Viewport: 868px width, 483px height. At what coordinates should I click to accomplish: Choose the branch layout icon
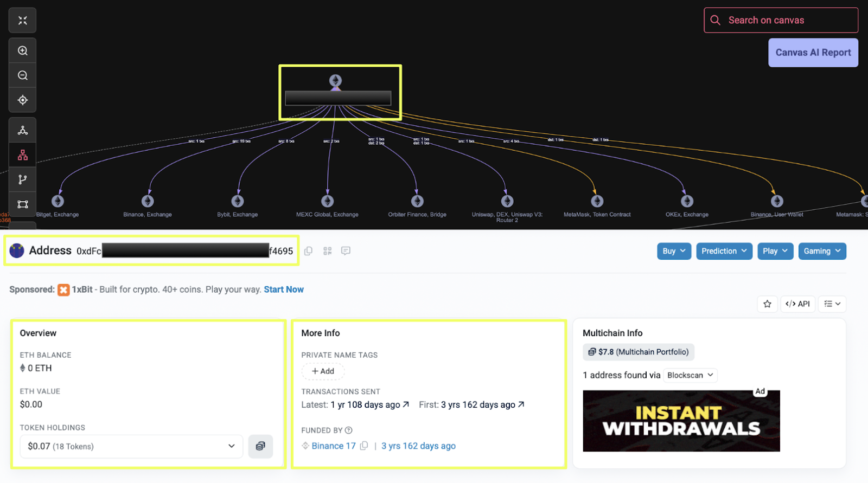click(x=23, y=179)
